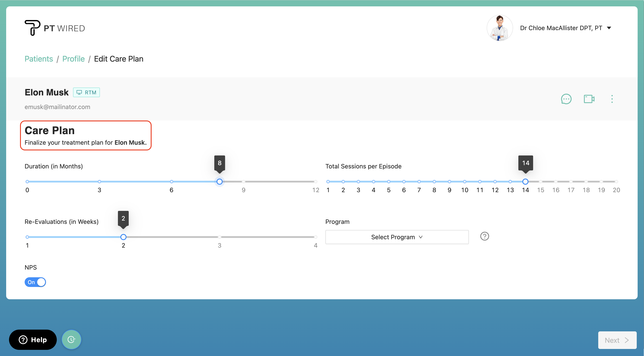Turn off the NPS toggle switch
This screenshot has width=644, height=356.
pyautogui.click(x=35, y=282)
